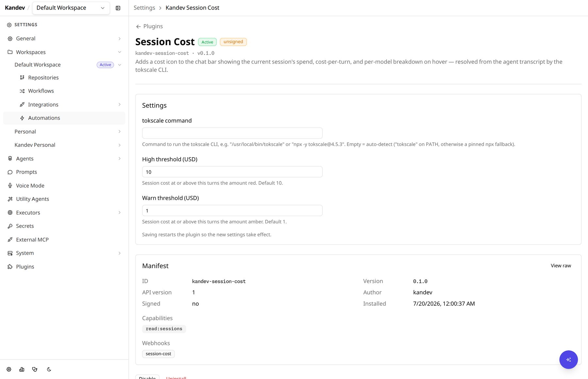
Task: Expand the Kandev Personal chevron
Action: (120, 145)
